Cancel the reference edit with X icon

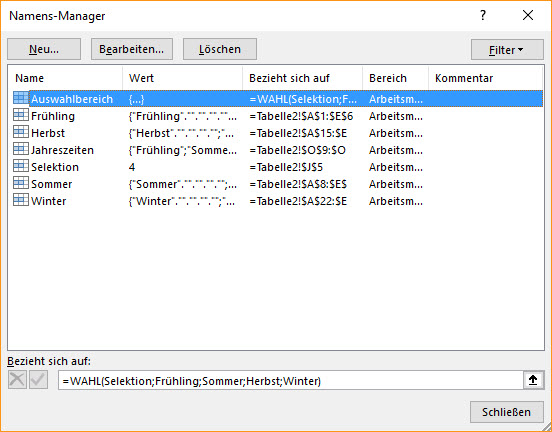click(x=17, y=380)
